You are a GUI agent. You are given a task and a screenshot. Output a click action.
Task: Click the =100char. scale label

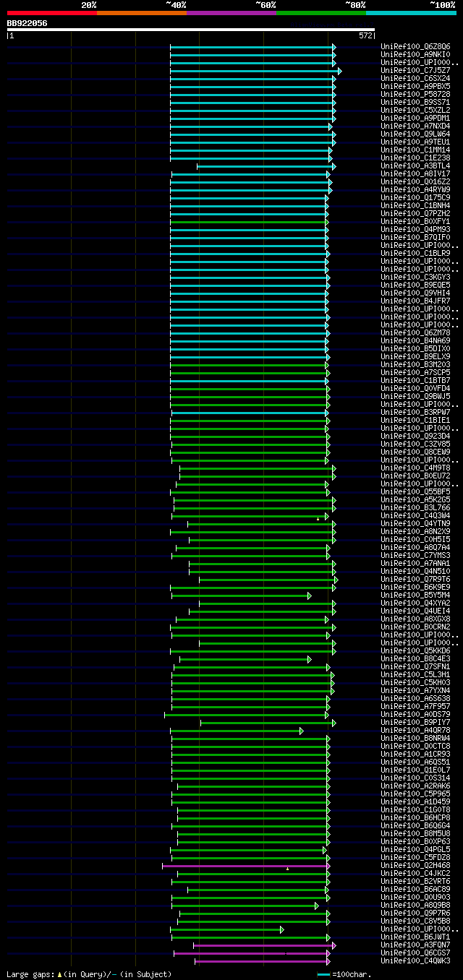351,975
